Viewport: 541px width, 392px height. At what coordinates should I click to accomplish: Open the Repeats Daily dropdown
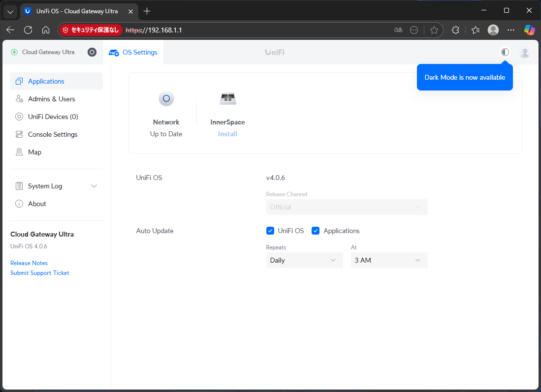(x=304, y=260)
